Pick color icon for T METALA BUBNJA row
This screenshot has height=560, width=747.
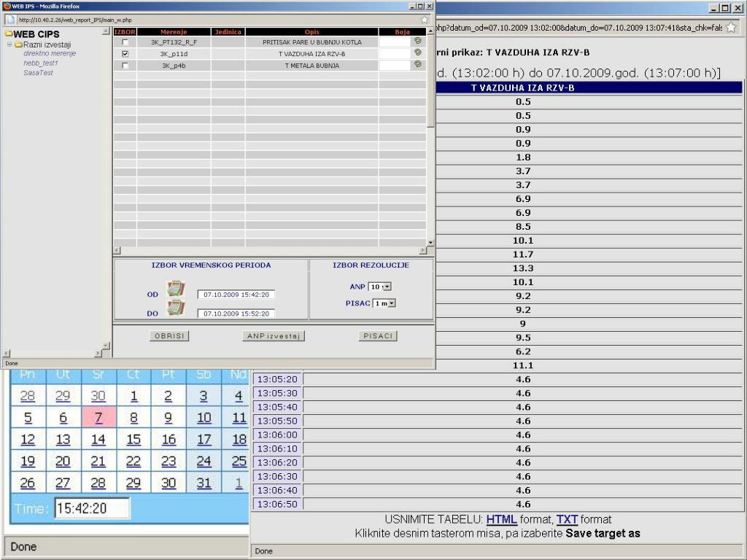(418, 64)
